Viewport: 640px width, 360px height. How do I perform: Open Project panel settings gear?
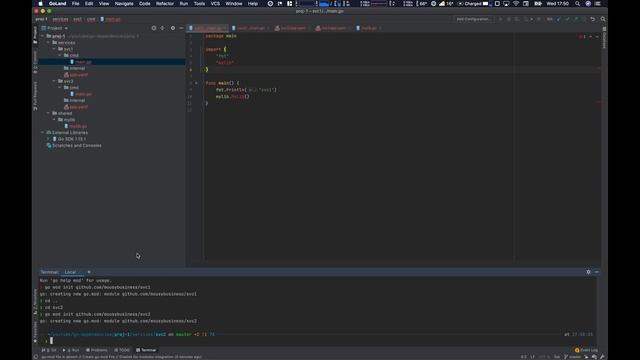point(173,28)
